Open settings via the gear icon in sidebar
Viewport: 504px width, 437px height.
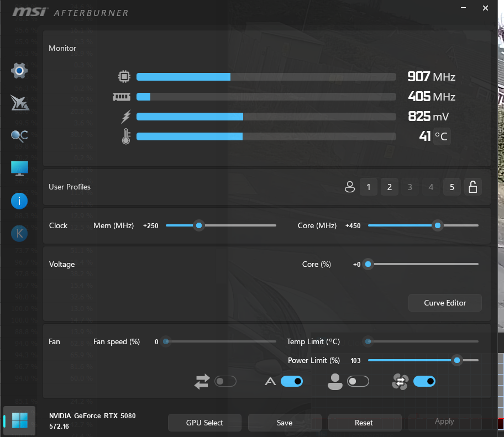pos(19,71)
